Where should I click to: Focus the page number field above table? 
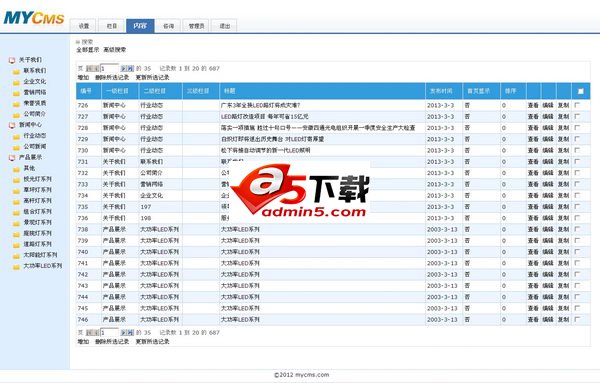click(x=109, y=68)
